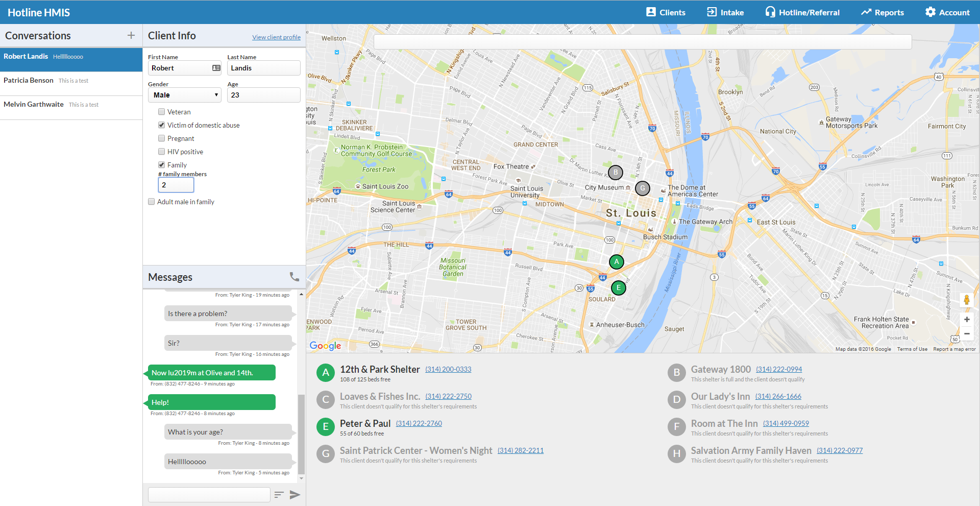The image size is (980, 506).
Task: Toggle the Pregnant checkbox
Action: coord(161,138)
